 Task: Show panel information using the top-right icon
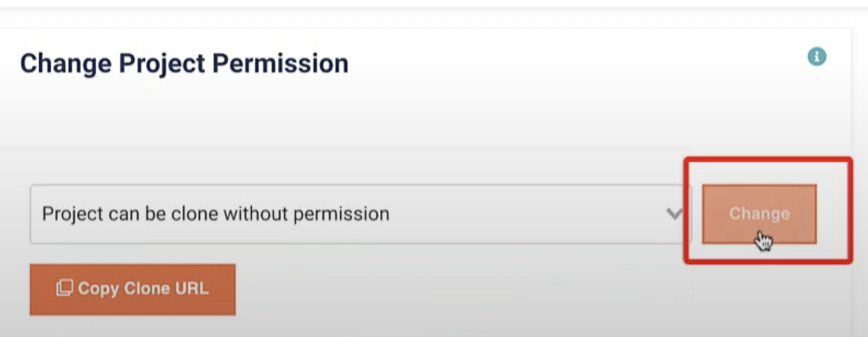tap(817, 56)
